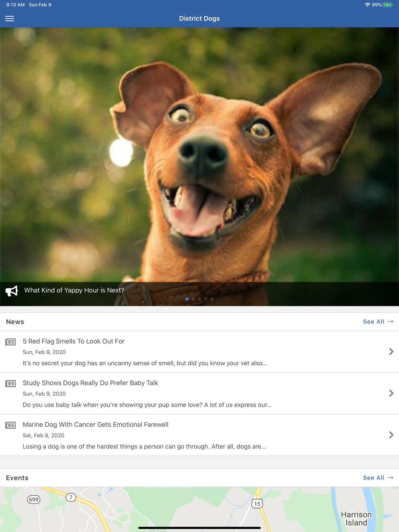The height and width of the screenshot is (532, 399).
Task: Select the second carousel page dot
Action: pyautogui.click(x=193, y=299)
